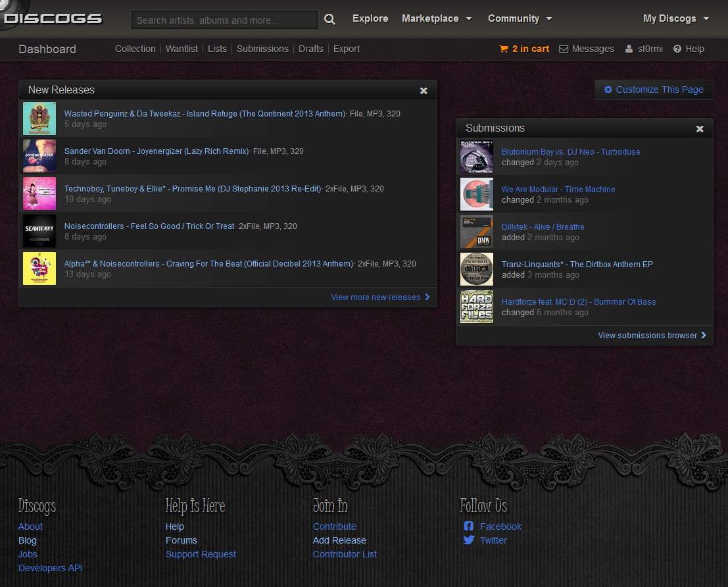
Task: Close the New Releases panel
Action: tap(424, 91)
